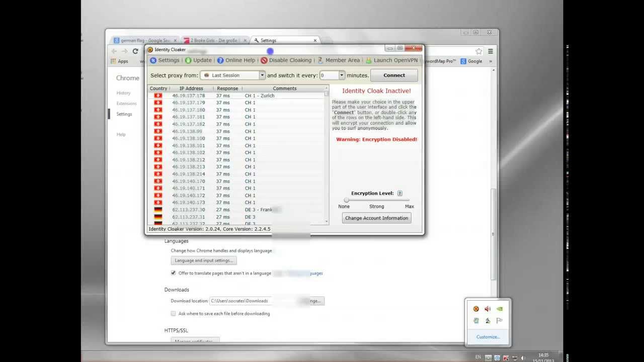Open Last Session proxy dropdown
Viewport: 644px width, 362px height.
coord(232,75)
